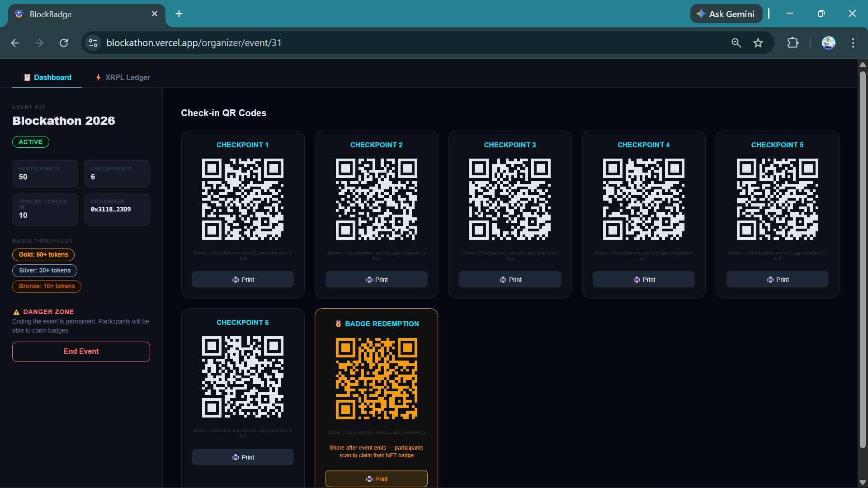The image size is (868, 488).
Task: Close the BlockBadge tab
Action: (x=155, y=14)
